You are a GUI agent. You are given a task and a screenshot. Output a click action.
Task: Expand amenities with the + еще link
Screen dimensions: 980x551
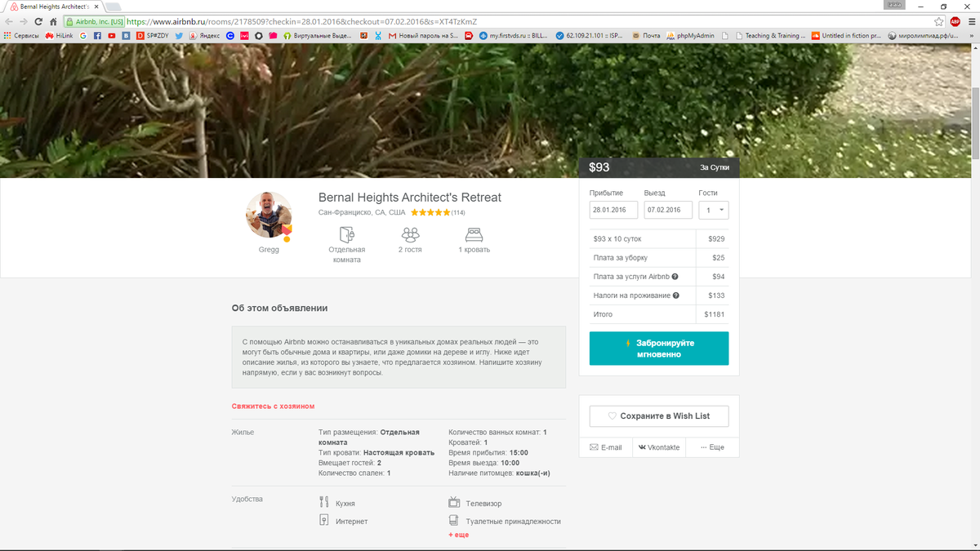coord(458,535)
